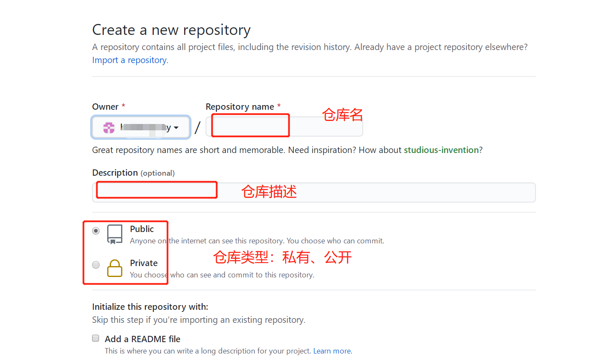Click the Private label text
This screenshot has height=364, width=599.
(x=144, y=263)
